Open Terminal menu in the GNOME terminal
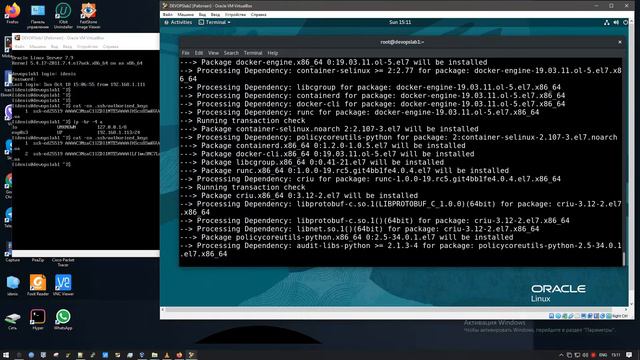The height and width of the screenshot is (360, 640). pos(253,53)
